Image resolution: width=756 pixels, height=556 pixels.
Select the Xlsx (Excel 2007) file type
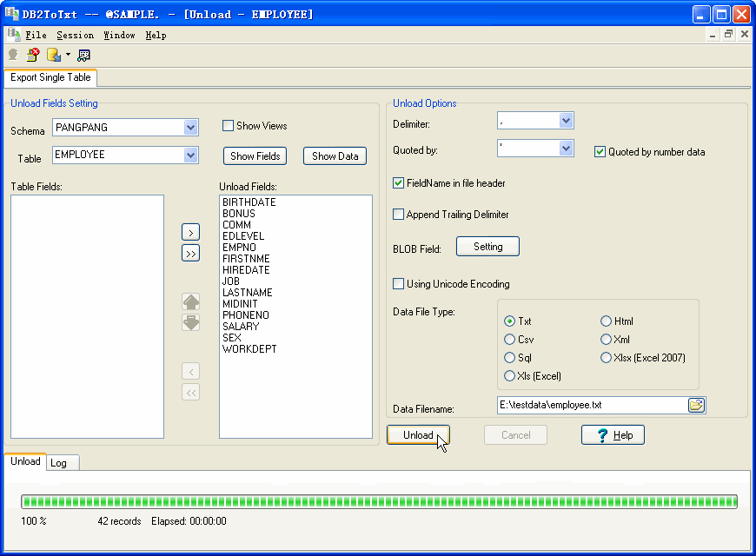(606, 358)
